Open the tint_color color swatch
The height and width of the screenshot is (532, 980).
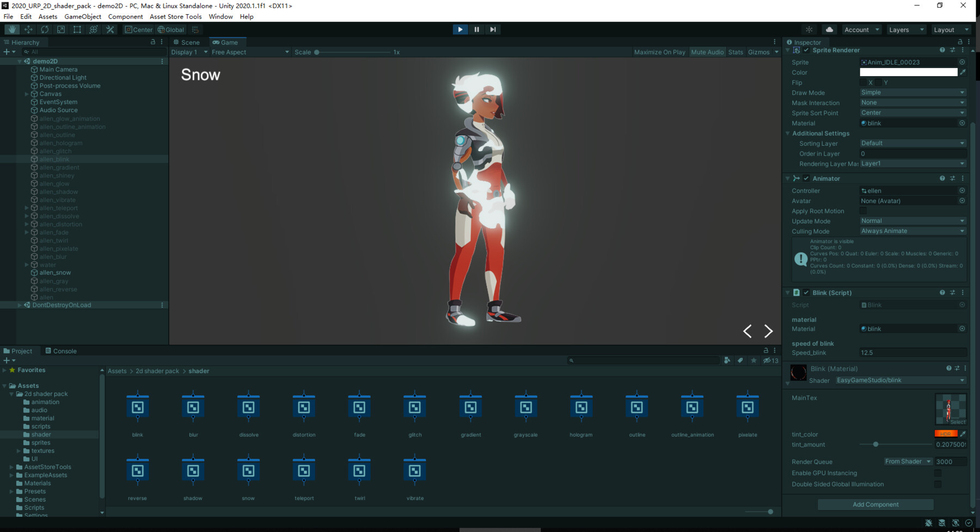tap(947, 434)
